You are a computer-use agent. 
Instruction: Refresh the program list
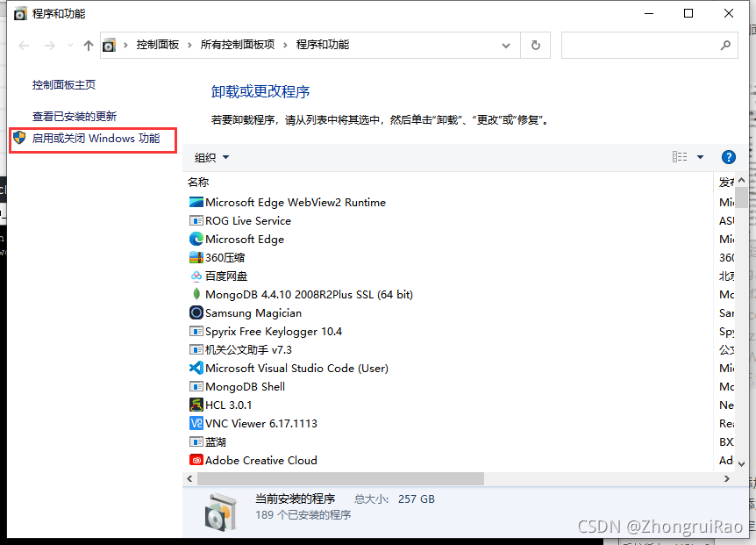(535, 46)
